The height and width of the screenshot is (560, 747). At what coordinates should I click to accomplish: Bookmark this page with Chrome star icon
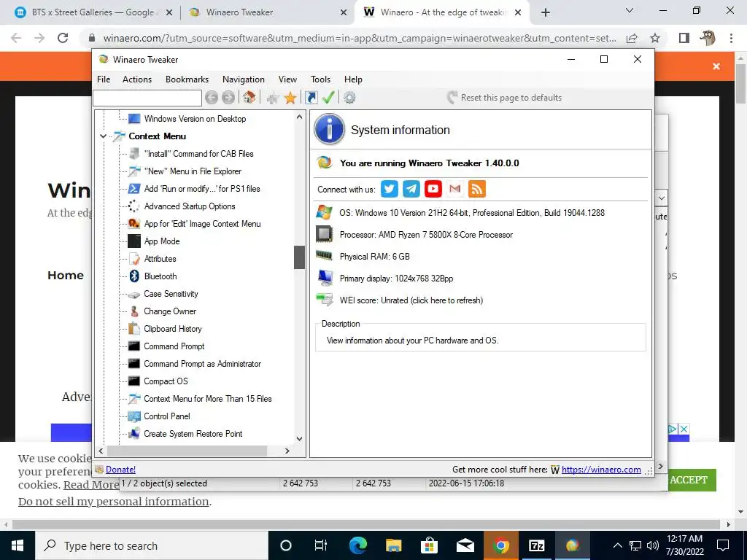pos(655,38)
